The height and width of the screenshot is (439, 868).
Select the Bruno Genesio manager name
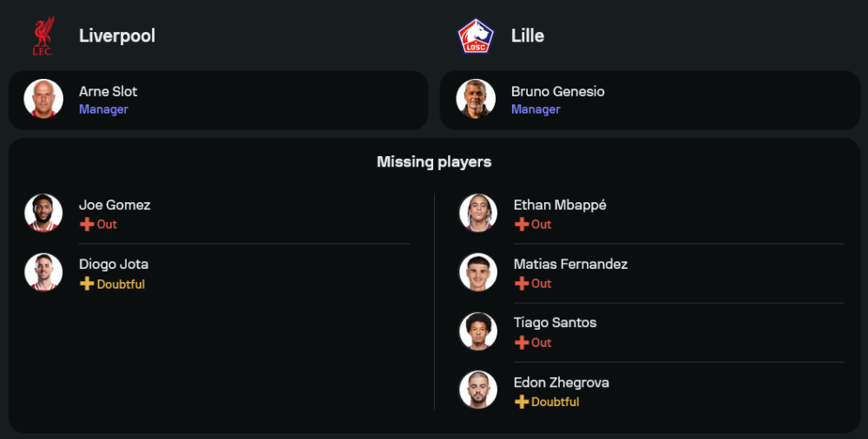pyautogui.click(x=558, y=91)
